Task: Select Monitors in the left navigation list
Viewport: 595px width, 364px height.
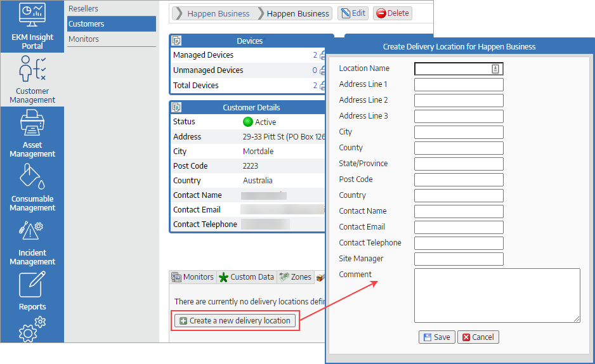Action: [84, 39]
